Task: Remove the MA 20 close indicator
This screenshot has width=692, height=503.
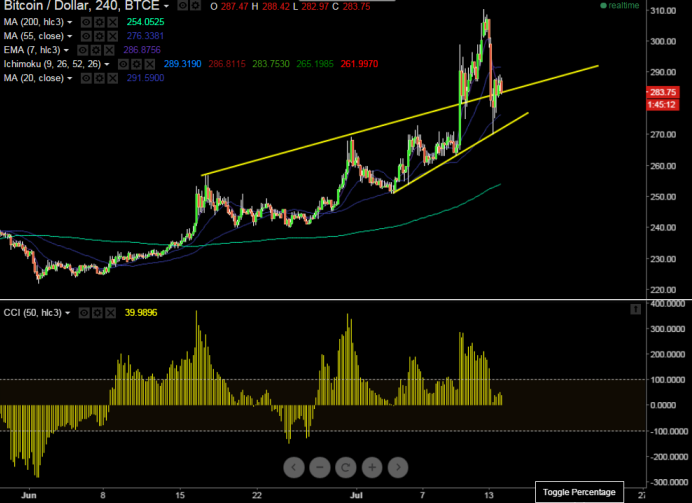Action: coord(113,78)
